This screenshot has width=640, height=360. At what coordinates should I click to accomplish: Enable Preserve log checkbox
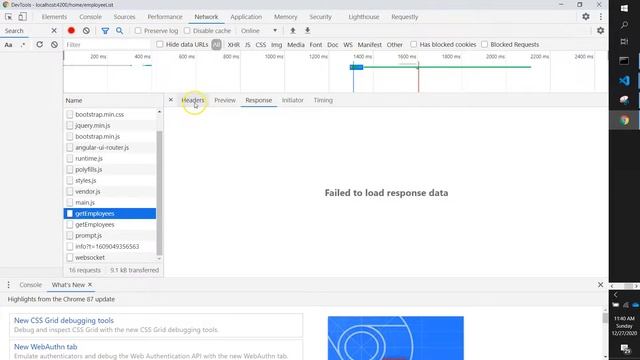point(138,31)
